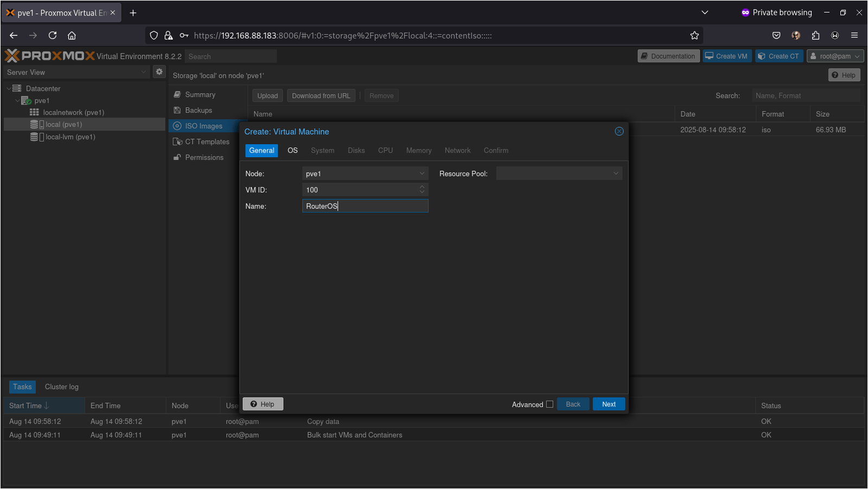Select the pve1 node in tree
This screenshot has height=489, width=868.
pyautogui.click(x=42, y=100)
